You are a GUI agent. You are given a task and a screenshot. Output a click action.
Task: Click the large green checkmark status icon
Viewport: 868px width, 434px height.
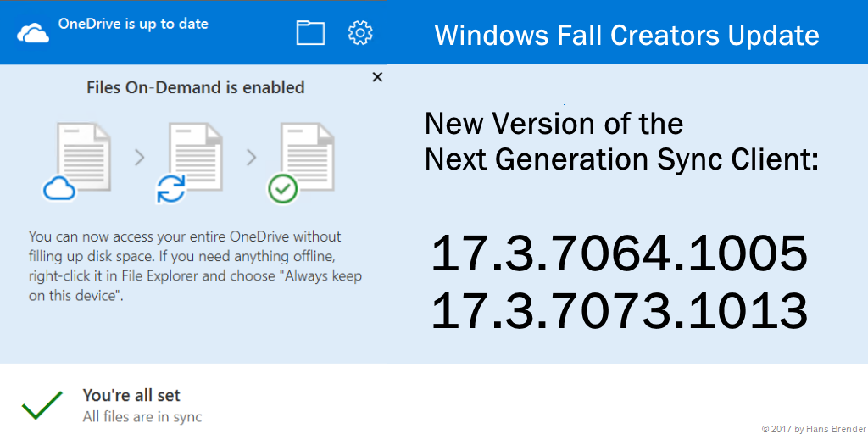[42, 405]
